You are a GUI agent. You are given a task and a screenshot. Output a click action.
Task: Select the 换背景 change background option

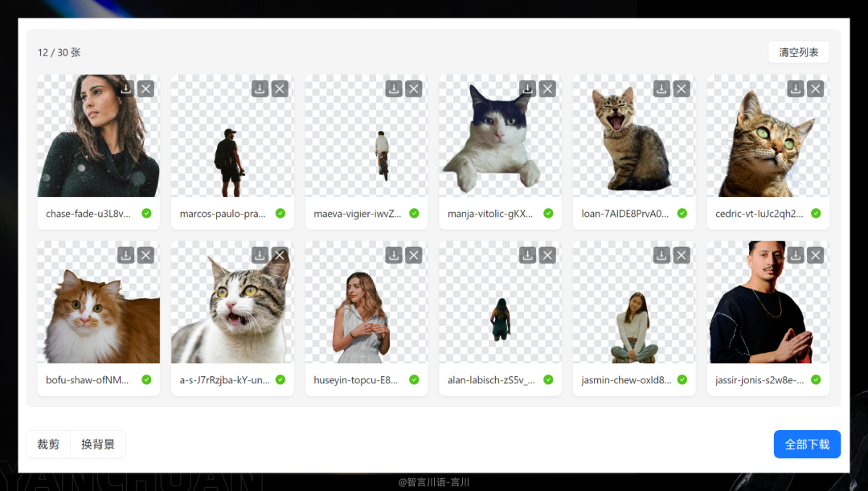tap(97, 444)
